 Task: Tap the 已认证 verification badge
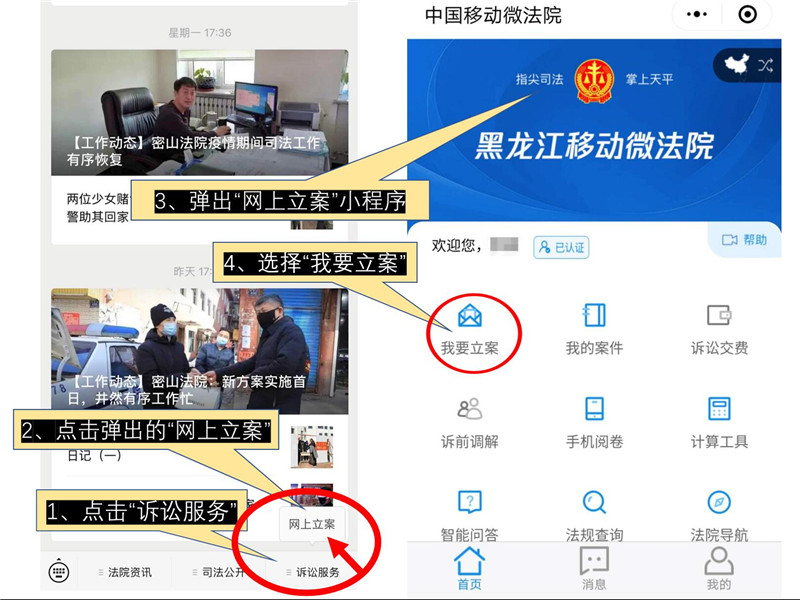click(561, 247)
